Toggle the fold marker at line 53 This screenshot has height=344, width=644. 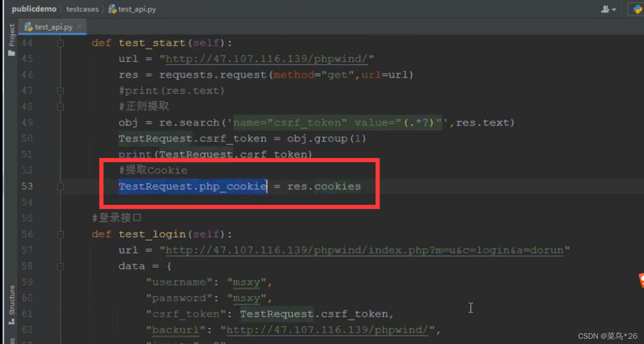point(60,186)
